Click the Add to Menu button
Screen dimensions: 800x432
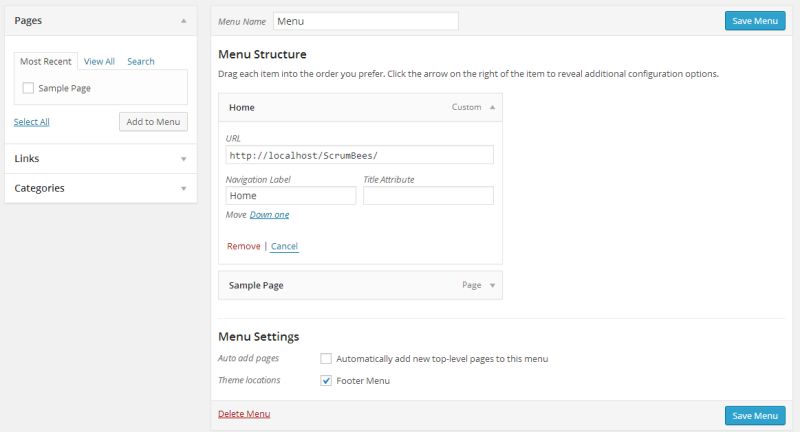pyautogui.click(x=154, y=122)
